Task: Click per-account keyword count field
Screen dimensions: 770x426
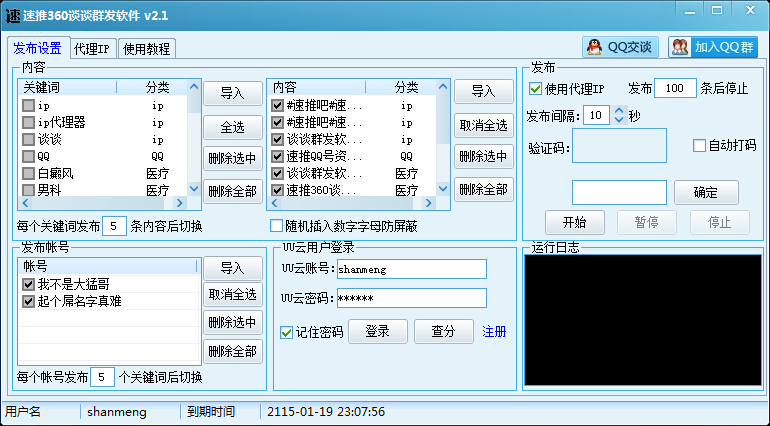Action: tap(102, 377)
